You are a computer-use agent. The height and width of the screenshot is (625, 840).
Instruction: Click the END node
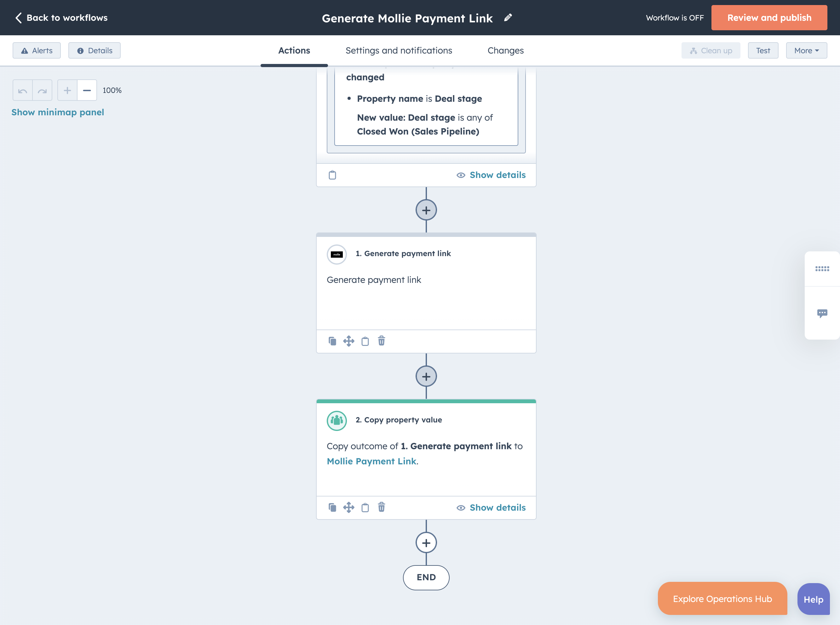[x=426, y=577]
